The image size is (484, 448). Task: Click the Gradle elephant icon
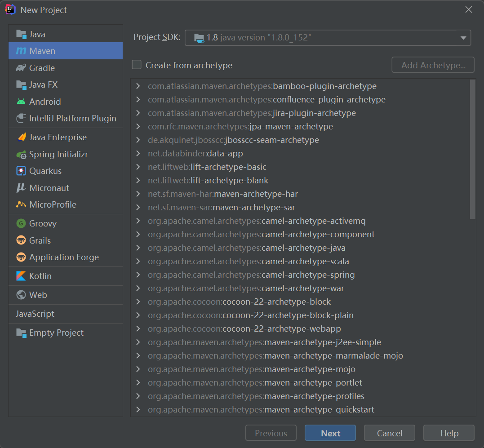coord(21,68)
